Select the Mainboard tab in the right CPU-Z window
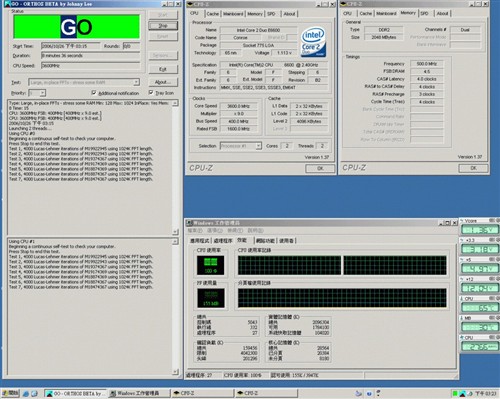 pyautogui.click(x=386, y=14)
